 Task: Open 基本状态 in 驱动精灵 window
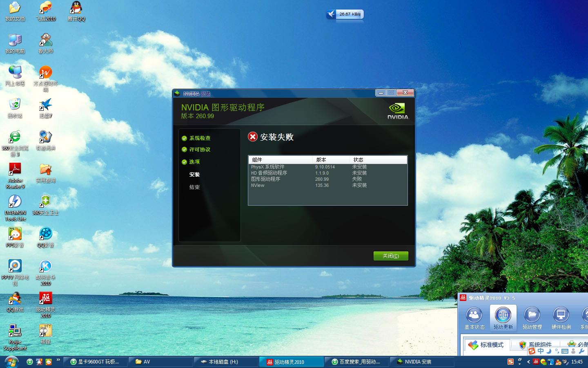(474, 318)
